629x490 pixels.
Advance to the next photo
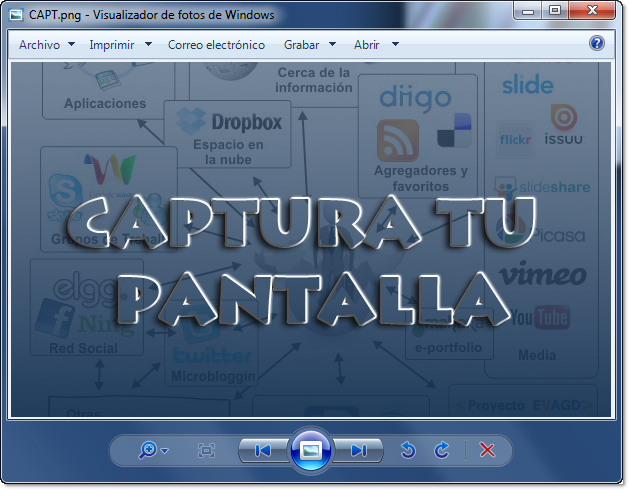[x=359, y=451]
